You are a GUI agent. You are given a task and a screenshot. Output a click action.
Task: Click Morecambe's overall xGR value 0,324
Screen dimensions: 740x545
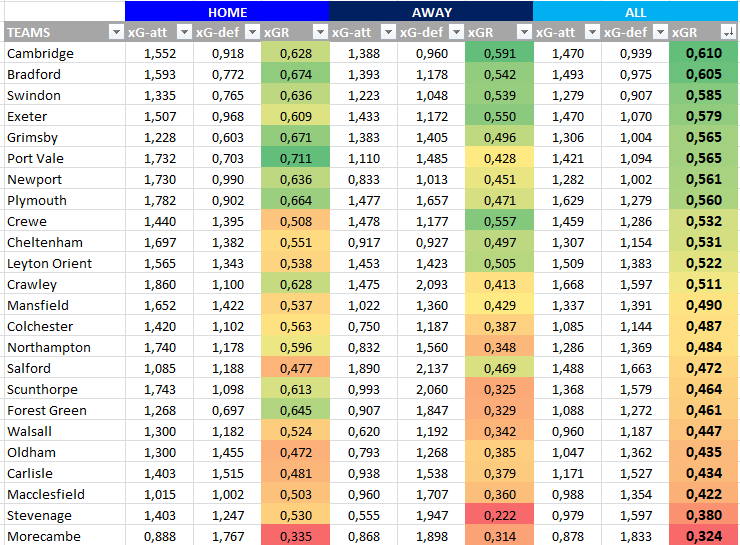tap(703, 536)
